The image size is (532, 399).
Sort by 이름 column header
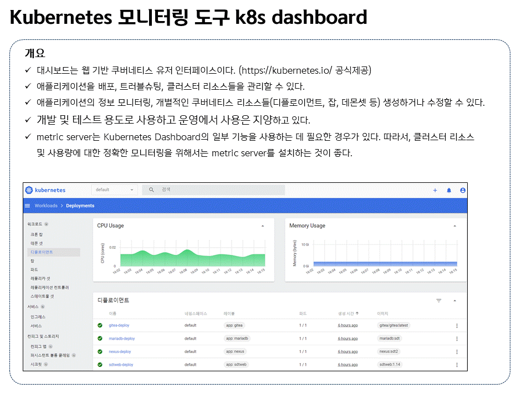click(x=112, y=314)
